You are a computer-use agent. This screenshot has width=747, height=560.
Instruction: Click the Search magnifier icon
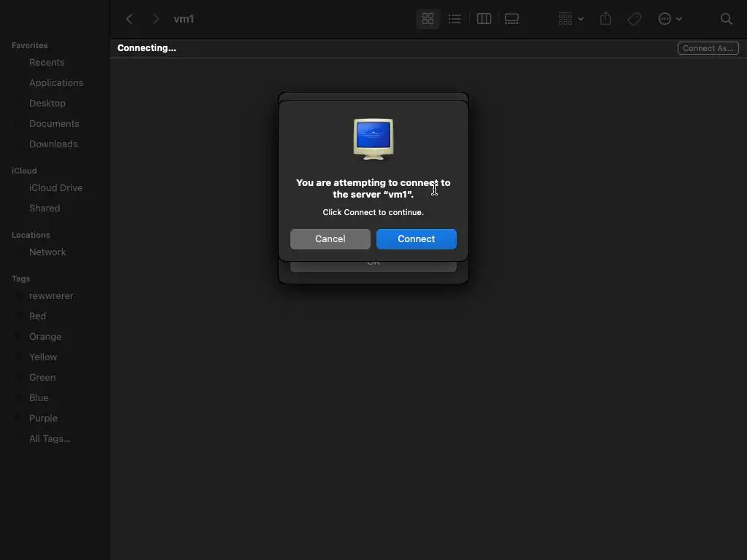click(726, 19)
